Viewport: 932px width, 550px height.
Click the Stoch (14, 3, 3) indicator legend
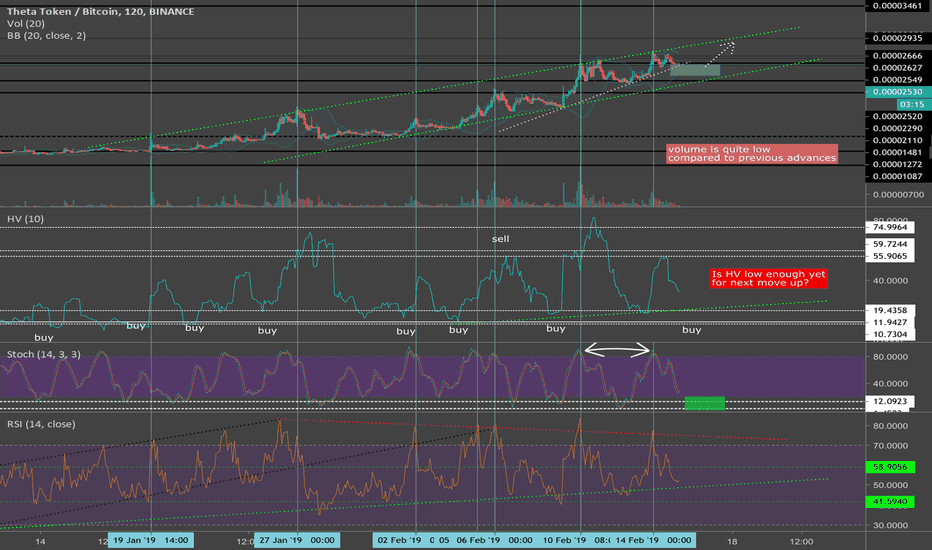[43, 354]
